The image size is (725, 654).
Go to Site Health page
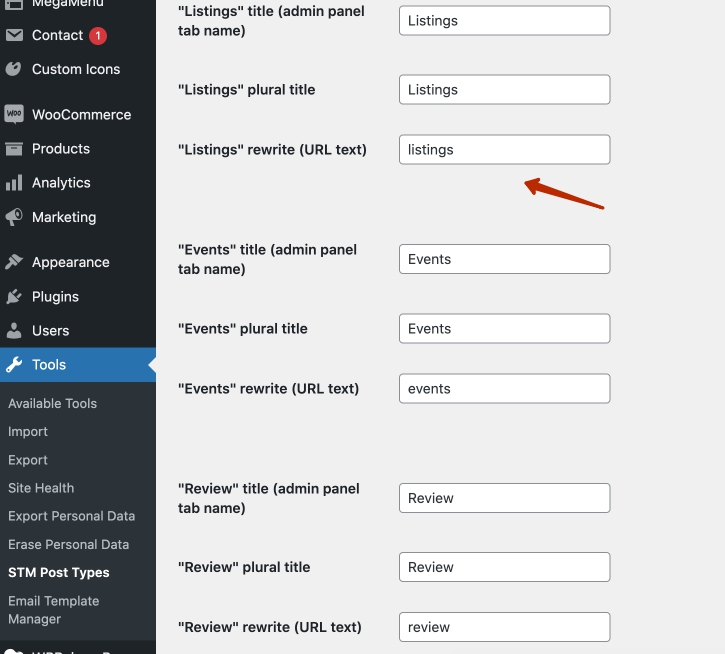(x=41, y=488)
